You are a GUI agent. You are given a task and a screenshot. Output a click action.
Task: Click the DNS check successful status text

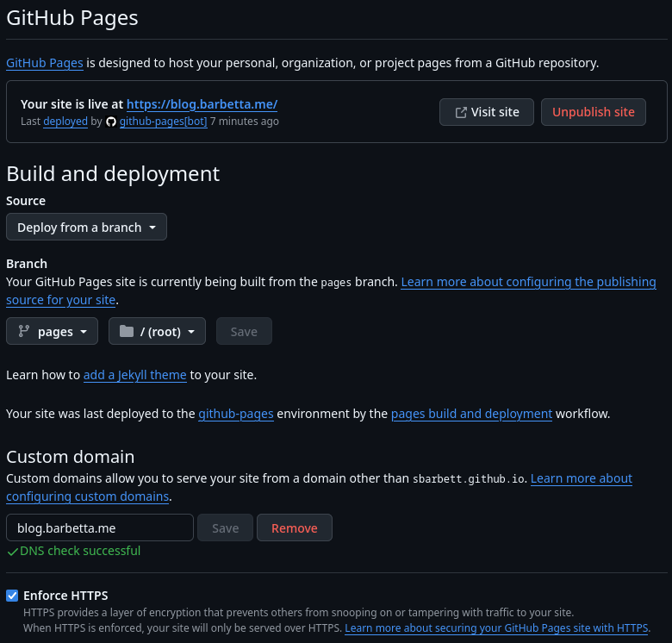[x=80, y=551]
